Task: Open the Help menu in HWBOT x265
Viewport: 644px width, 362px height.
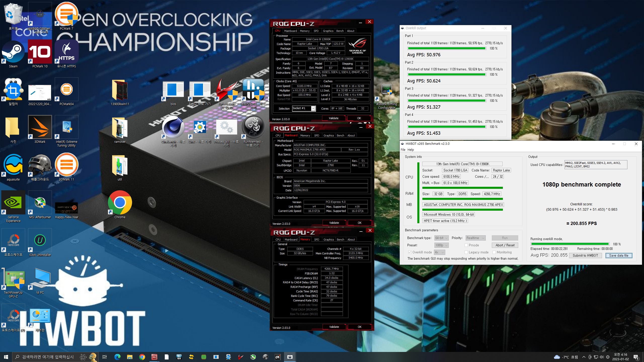Action: (x=411, y=150)
